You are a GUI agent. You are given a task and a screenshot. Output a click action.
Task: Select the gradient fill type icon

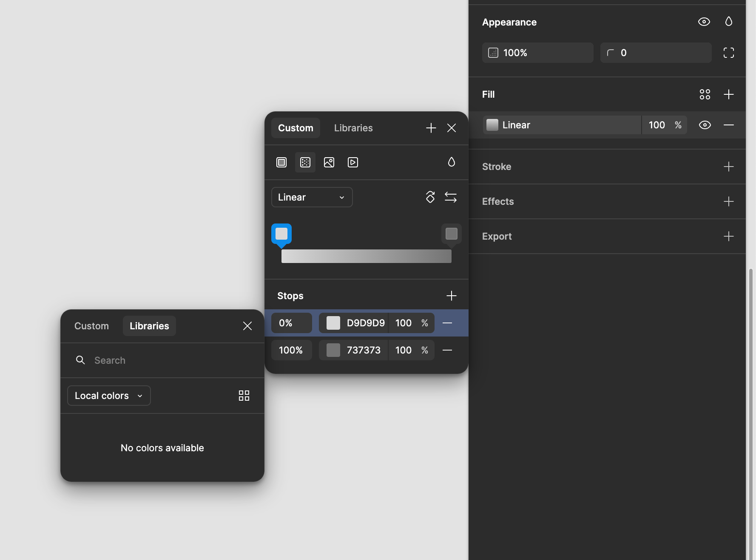305,162
